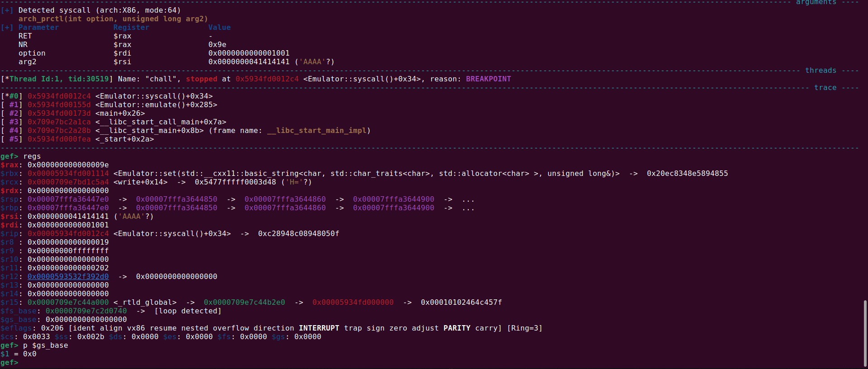Click the 'trace' section label
The height and width of the screenshot is (369, 868).
point(825,87)
